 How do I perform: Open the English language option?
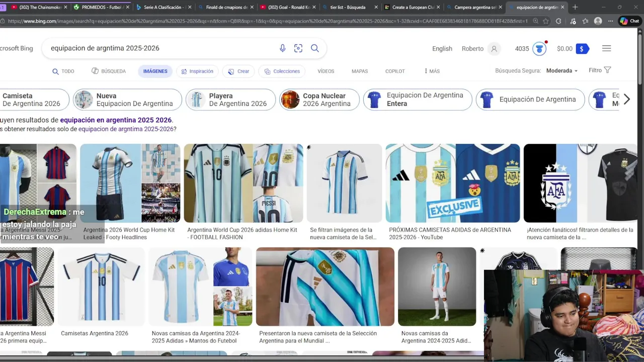point(442,49)
